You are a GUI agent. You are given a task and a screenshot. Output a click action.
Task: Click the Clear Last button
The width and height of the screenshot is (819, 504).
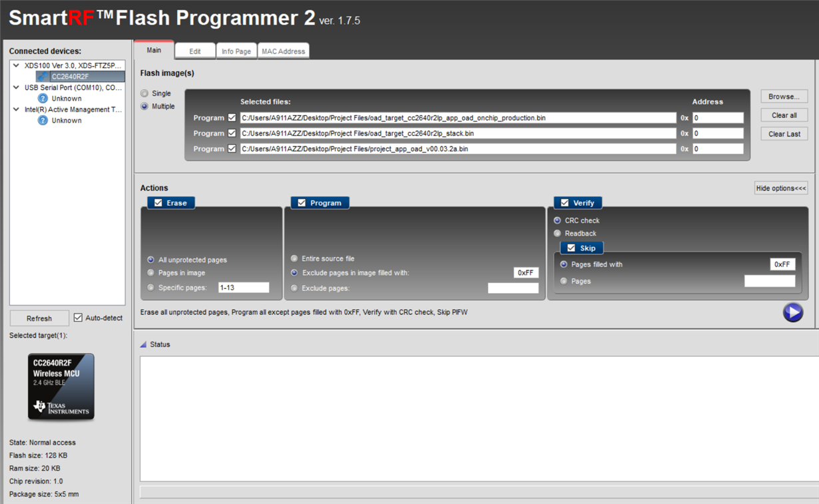(784, 134)
